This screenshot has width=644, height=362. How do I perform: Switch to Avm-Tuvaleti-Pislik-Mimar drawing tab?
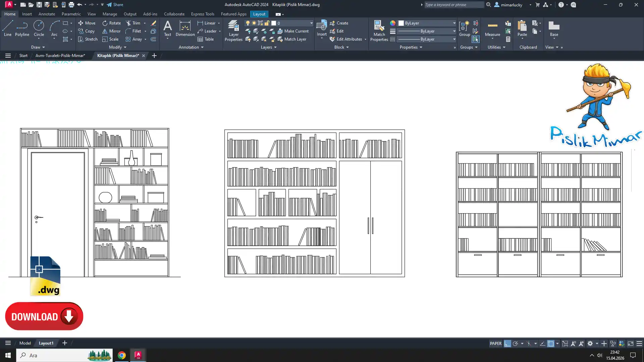click(60, 56)
